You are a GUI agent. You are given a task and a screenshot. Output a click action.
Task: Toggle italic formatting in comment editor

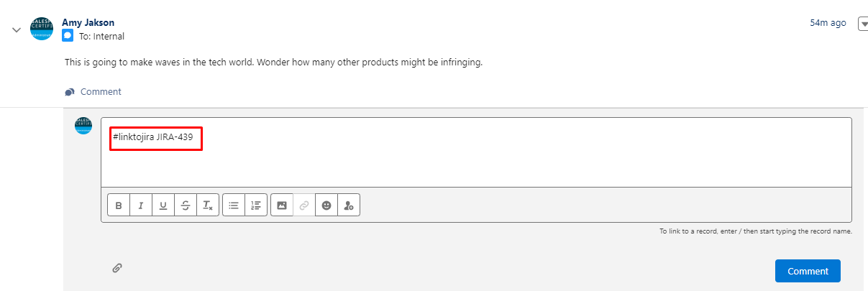141,205
